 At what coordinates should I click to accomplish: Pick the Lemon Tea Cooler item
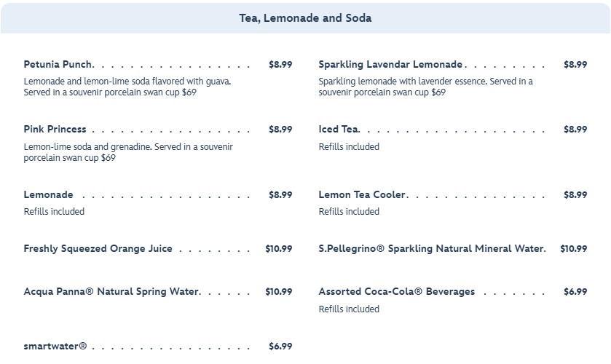362,194
